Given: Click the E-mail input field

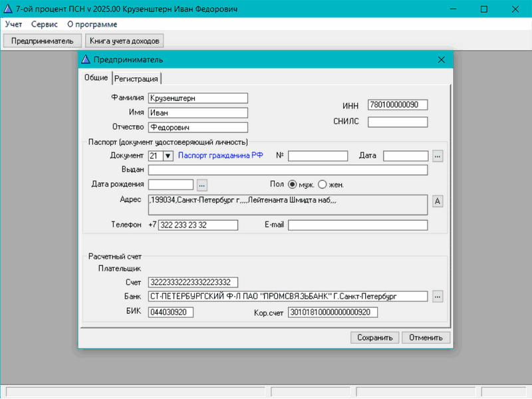Looking at the screenshot, I should pos(357,225).
